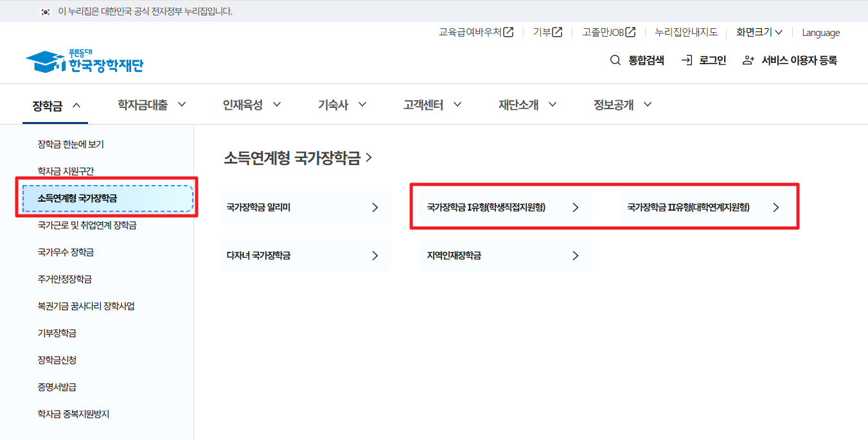Open the 다자녀 국가장학금 page
Screen dimensions: 868x440
[x=305, y=255]
